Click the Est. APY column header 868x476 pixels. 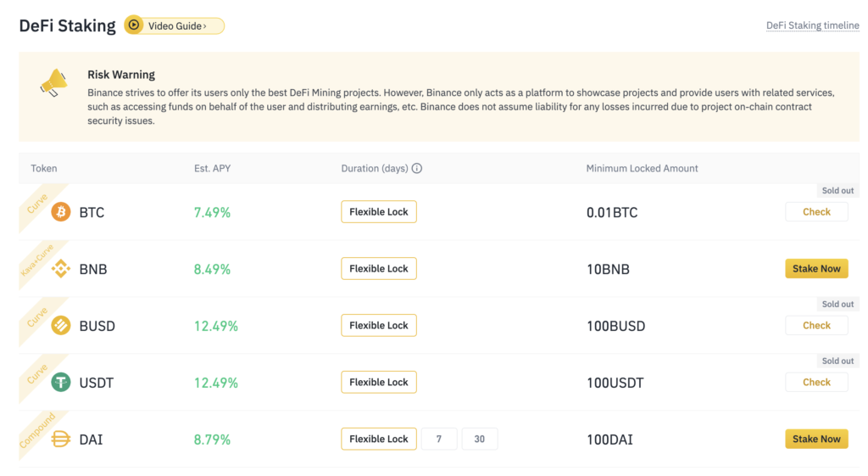click(212, 169)
